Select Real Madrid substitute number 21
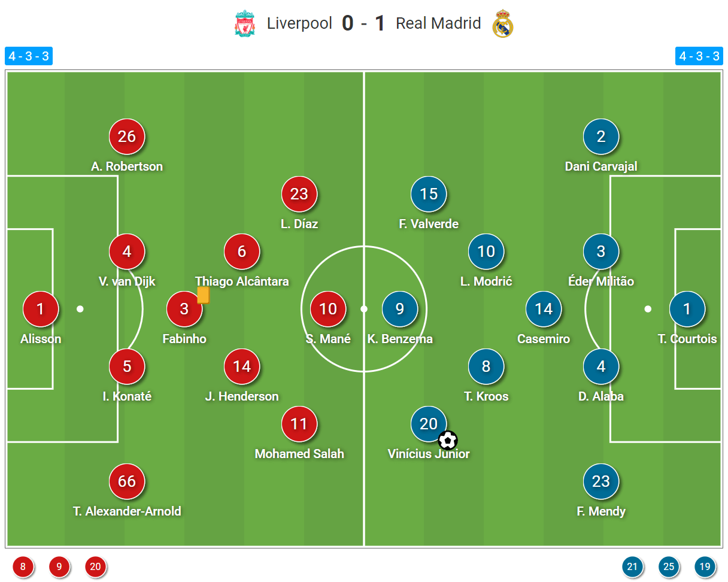Screen dimensions: 728x582 632,566
